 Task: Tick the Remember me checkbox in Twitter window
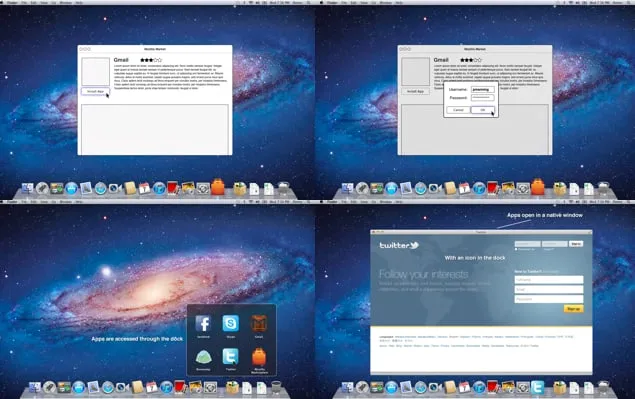pos(516,250)
